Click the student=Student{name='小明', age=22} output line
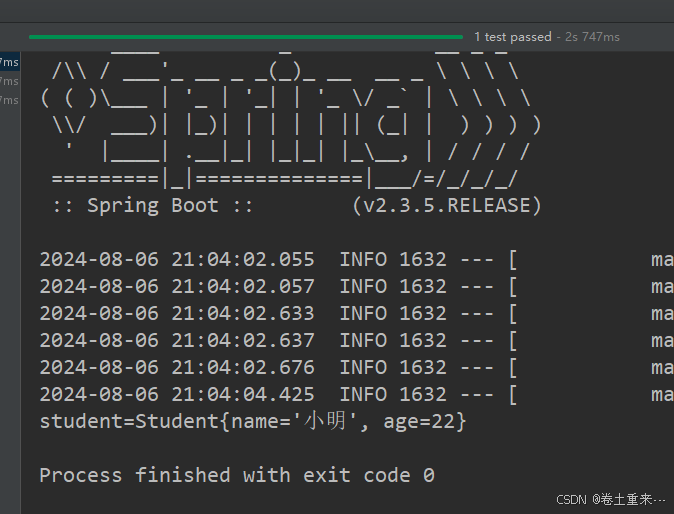This screenshot has height=514, width=674. [x=253, y=421]
